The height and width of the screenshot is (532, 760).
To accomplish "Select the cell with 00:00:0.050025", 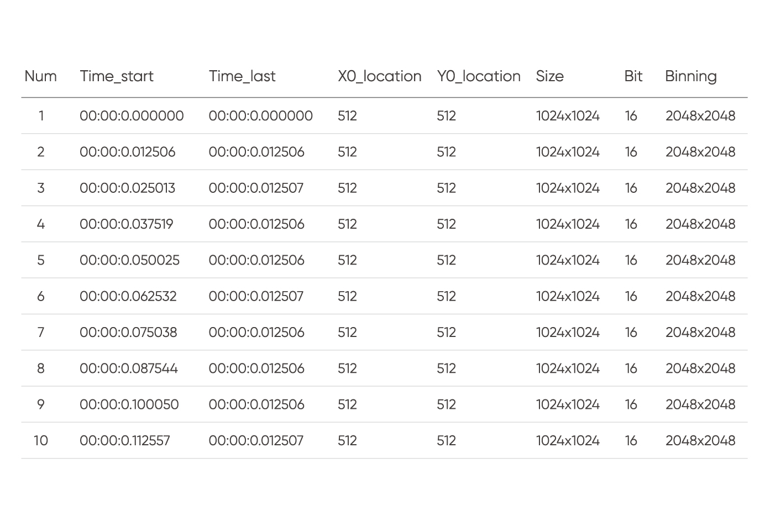I will click(129, 260).
